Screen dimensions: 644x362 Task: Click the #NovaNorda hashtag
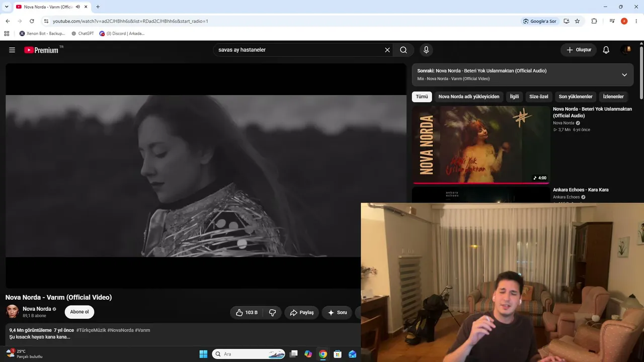pos(120,330)
